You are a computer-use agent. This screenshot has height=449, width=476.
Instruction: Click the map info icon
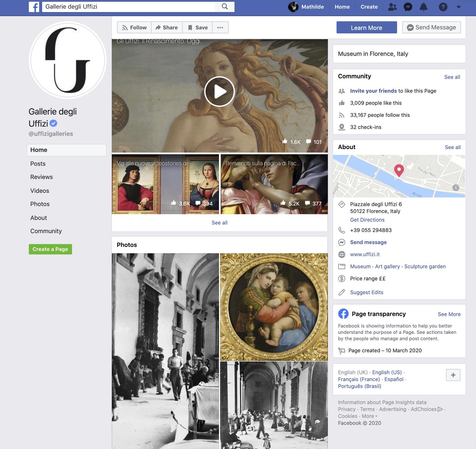tap(456, 187)
